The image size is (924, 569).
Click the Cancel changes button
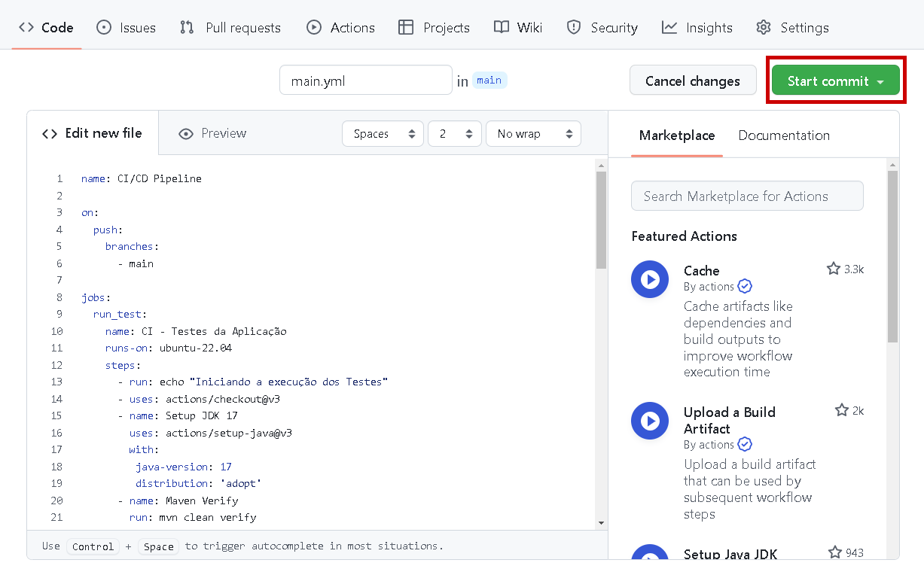coord(692,81)
